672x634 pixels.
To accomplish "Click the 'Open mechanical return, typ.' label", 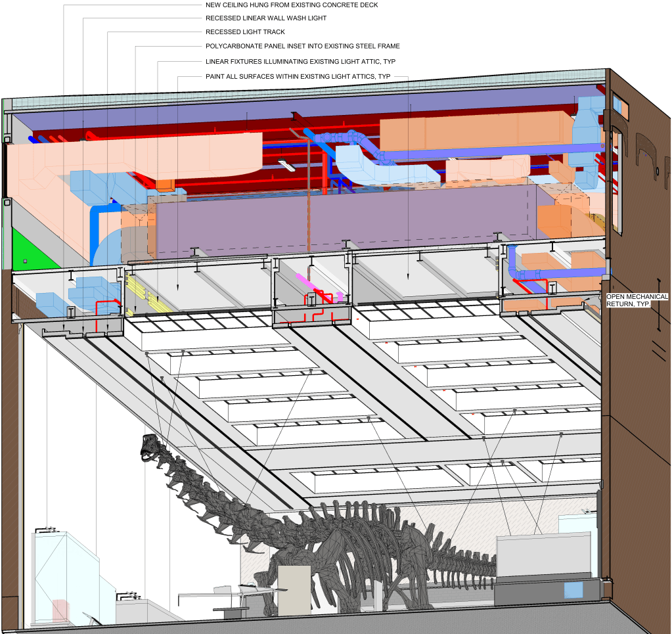I will pyautogui.click(x=636, y=301).
